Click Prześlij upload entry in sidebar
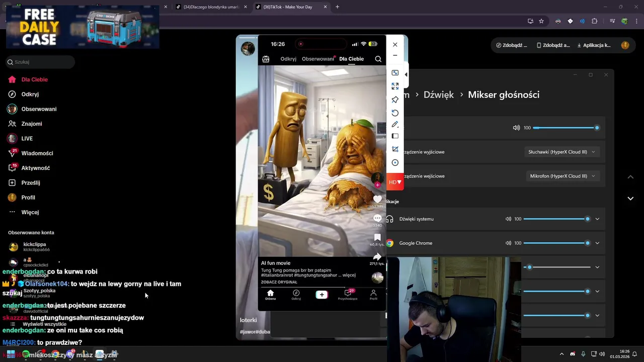The image size is (644, 362). point(24,183)
